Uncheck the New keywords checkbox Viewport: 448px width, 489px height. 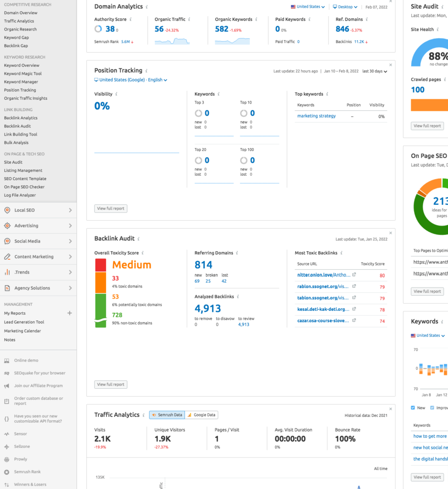tap(413, 407)
